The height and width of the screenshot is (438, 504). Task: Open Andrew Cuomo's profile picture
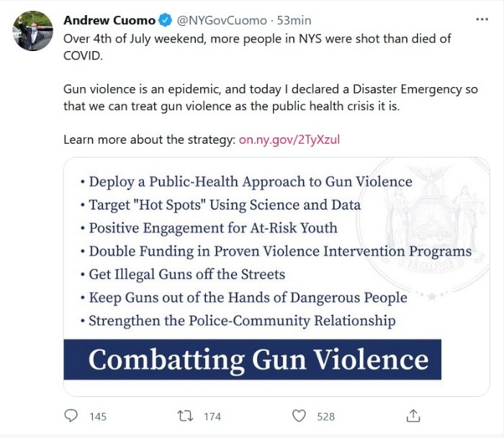click(32, 31)
